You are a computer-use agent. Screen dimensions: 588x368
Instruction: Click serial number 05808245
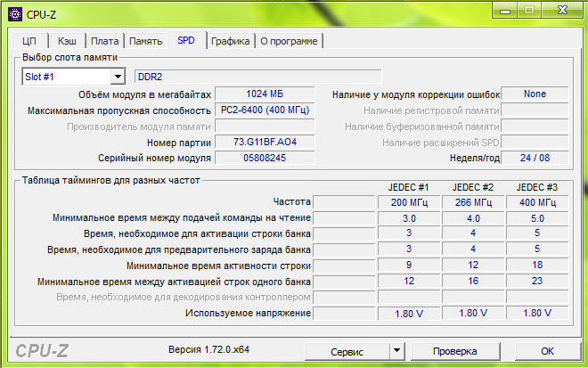pos(265,158)
